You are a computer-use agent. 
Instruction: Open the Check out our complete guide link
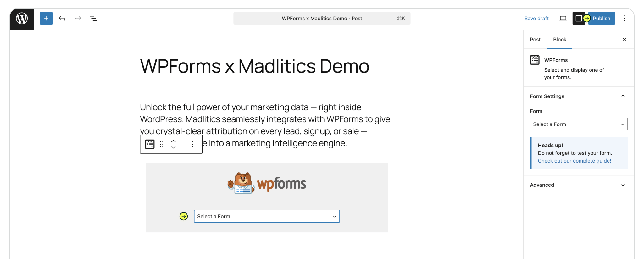[x=575, y=161]
